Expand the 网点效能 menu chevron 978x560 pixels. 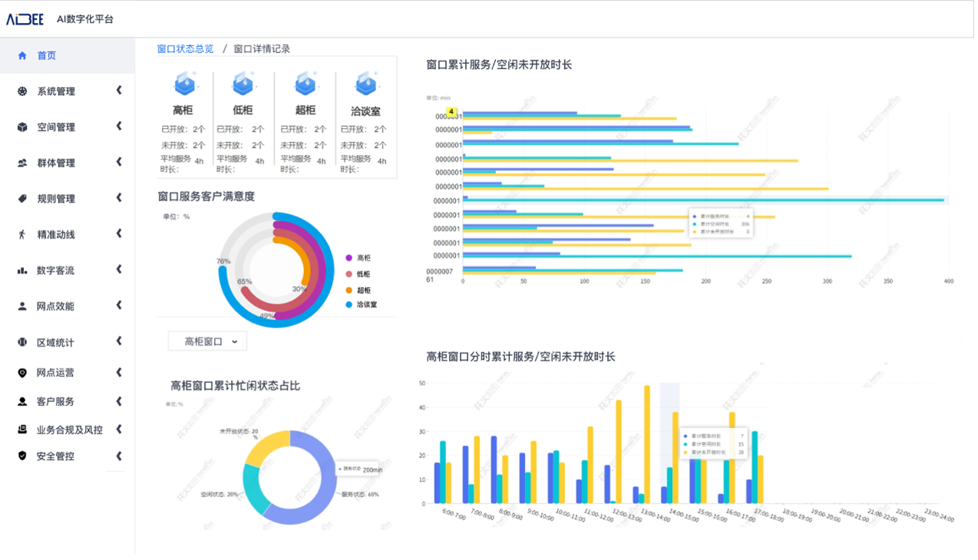(119, 305)
